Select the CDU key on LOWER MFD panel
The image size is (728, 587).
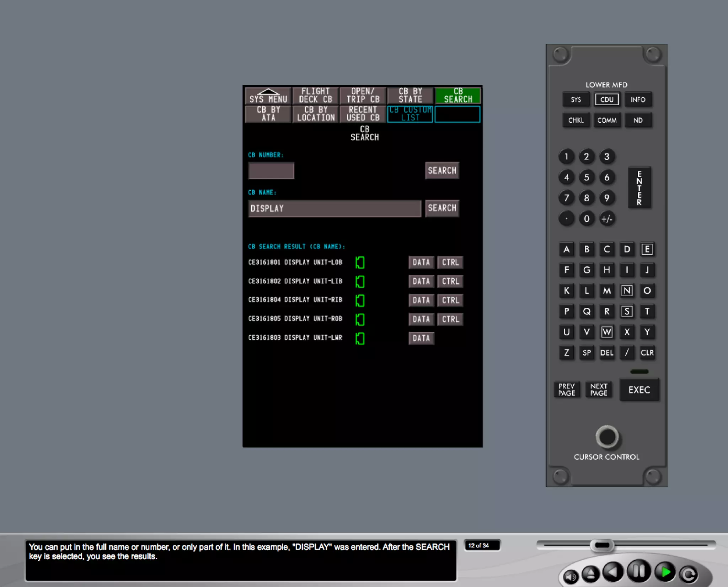point(607,100)
